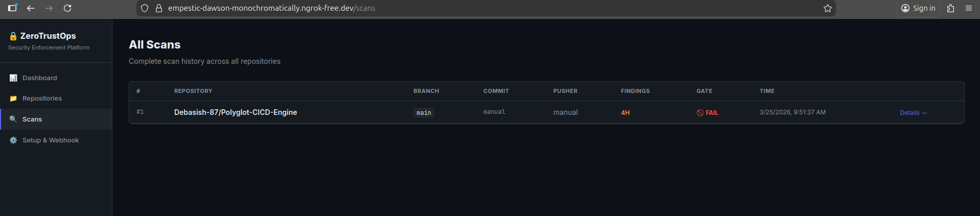Open the Dashboard menu item
Viewport: 980px width, 216px height.
[x=40, y=78]
